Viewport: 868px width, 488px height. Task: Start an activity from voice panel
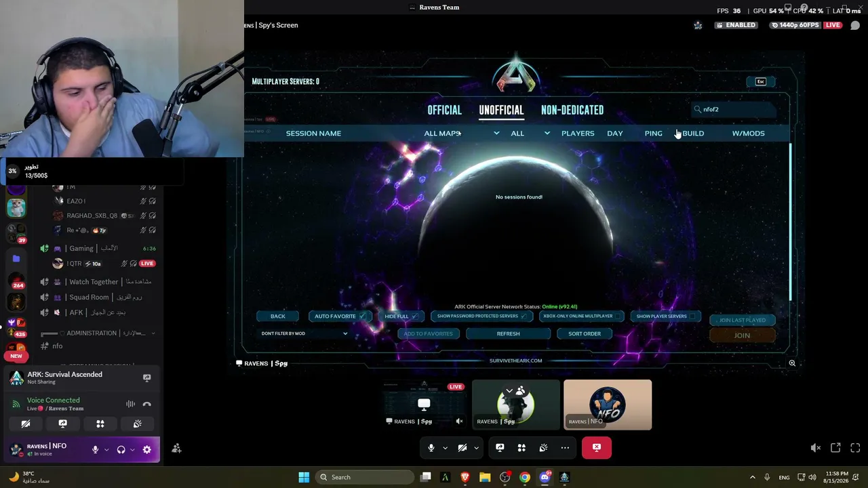pos(100,424)
